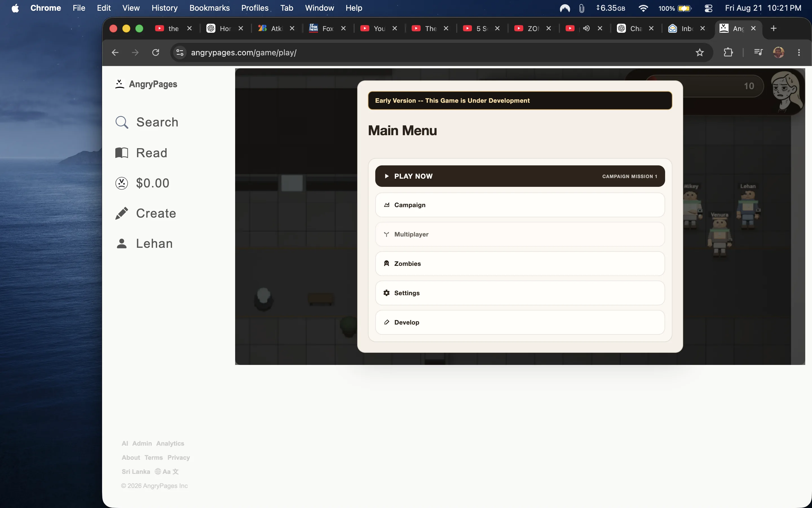Open the Lehan profile icon

(122, 244)
